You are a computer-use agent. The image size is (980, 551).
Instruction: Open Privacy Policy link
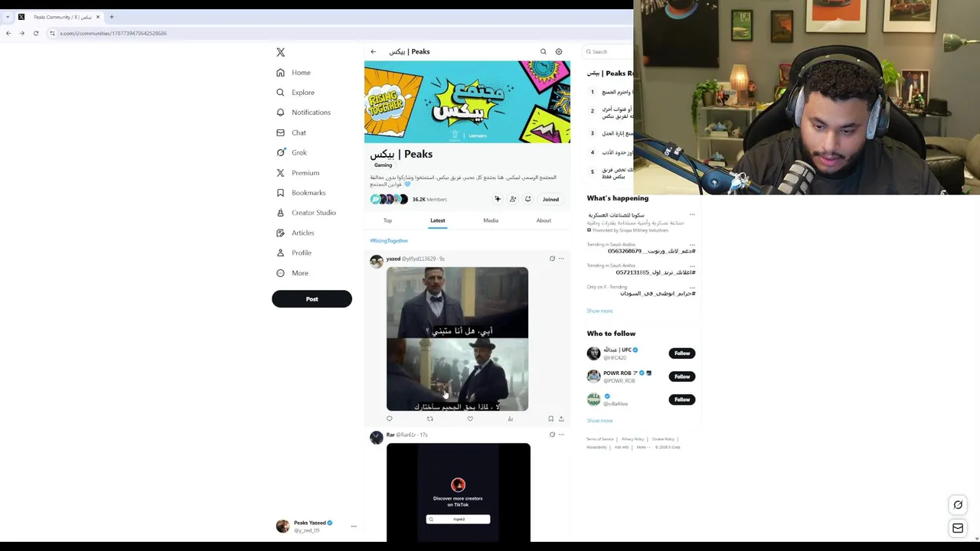click(632, 439)
